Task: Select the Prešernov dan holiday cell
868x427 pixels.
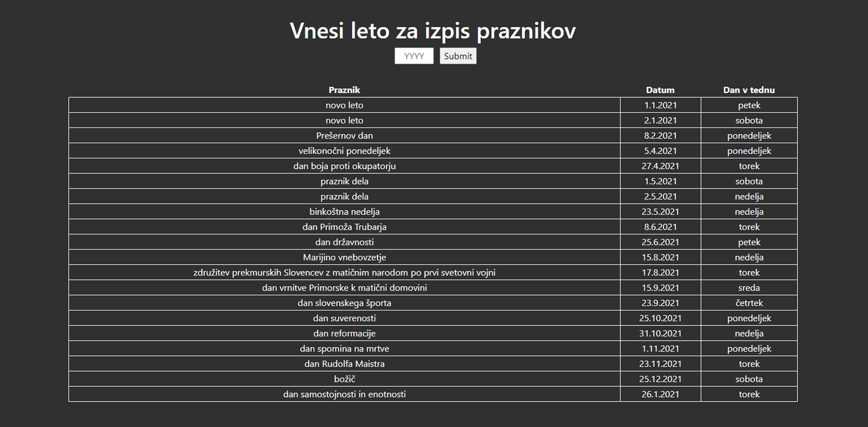Action: coord(344,136)
